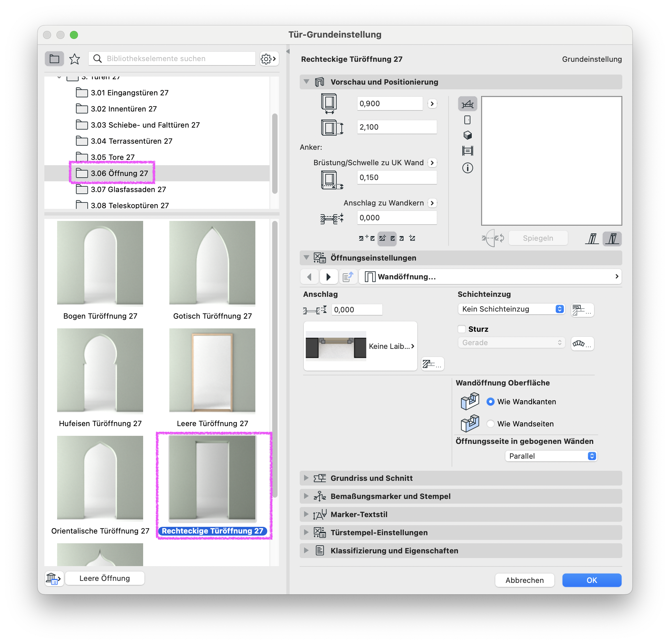
Task: Select Gotisch Türöffnung 27 thumbnail
Action: pyautogui.click(x=212, y=263)
